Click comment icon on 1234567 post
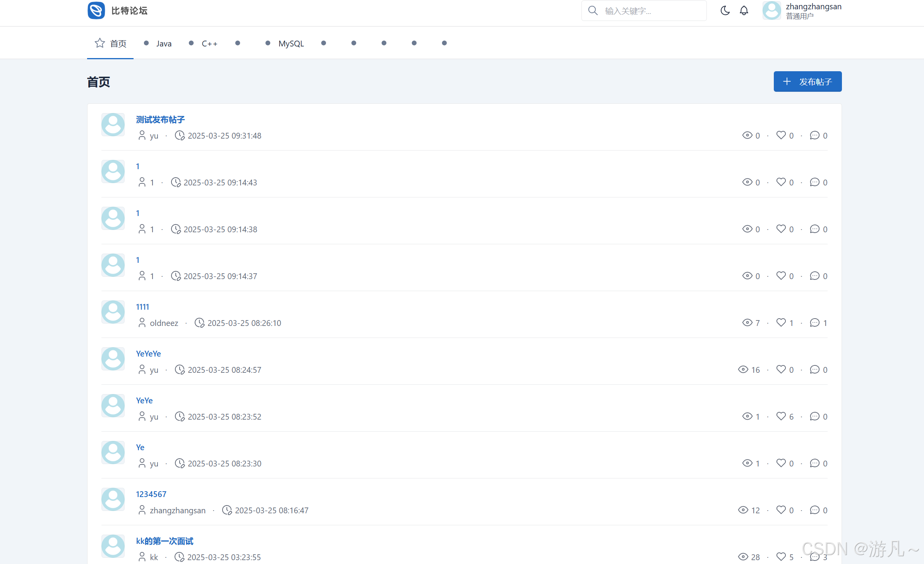 (814, 510)
